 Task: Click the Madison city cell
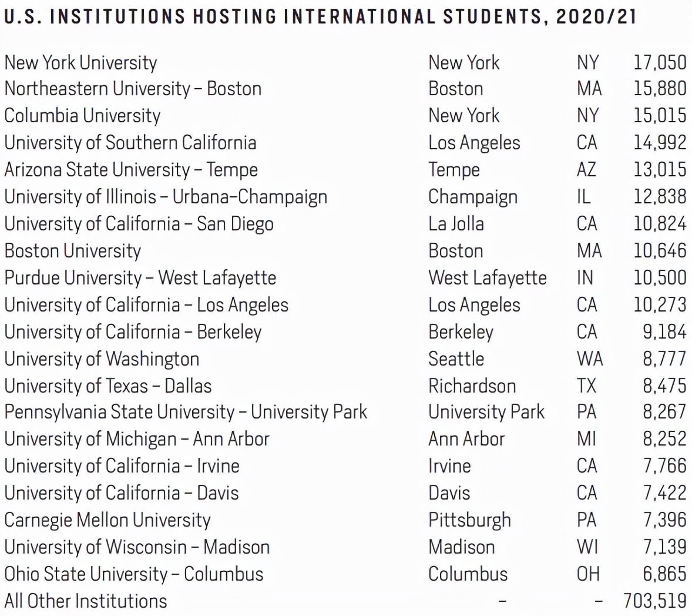point(461,547)
